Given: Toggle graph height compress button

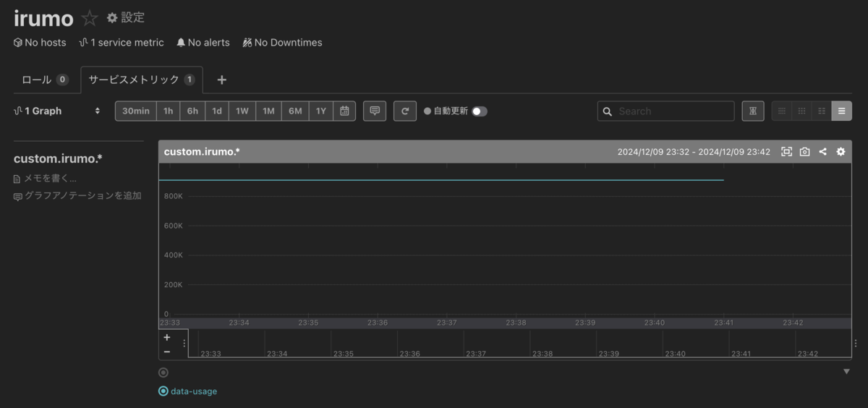Looking at the screenshot, I should pyautogui.click(x=753, y=111).
